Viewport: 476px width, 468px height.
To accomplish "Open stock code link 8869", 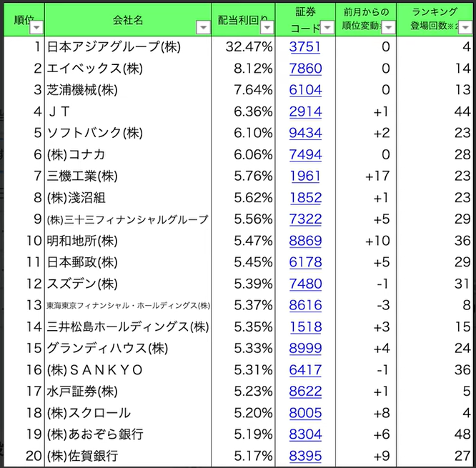I will coord(305,241).
